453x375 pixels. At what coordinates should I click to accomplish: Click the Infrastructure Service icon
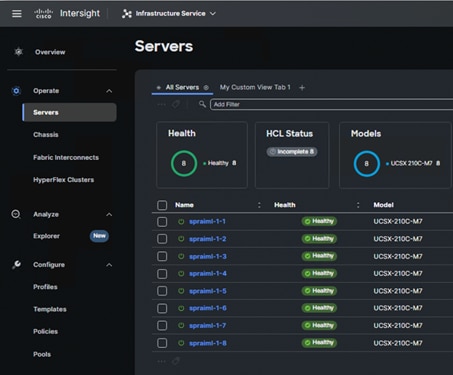[x=127, y=14]
